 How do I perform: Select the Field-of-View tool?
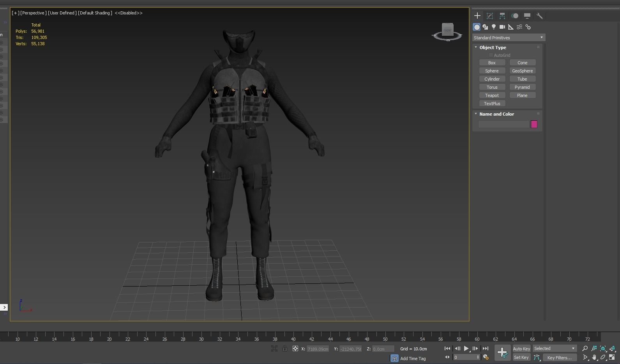(x=585, y=357)
